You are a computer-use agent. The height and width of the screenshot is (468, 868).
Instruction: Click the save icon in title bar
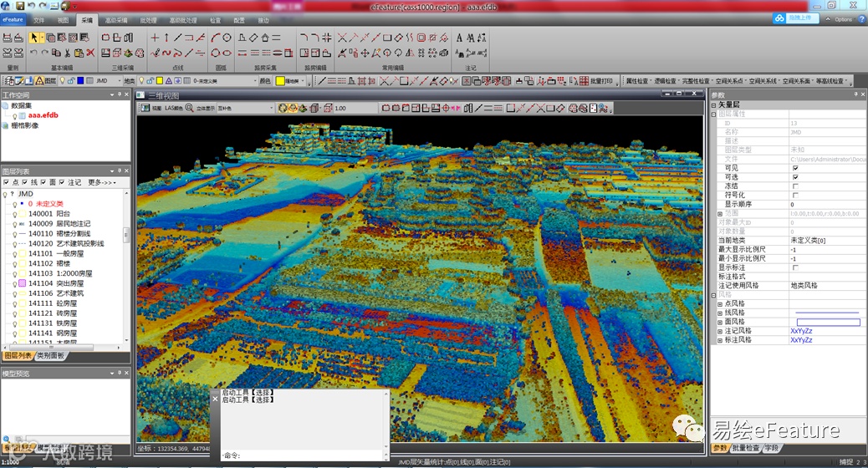(x=20, y=6)
